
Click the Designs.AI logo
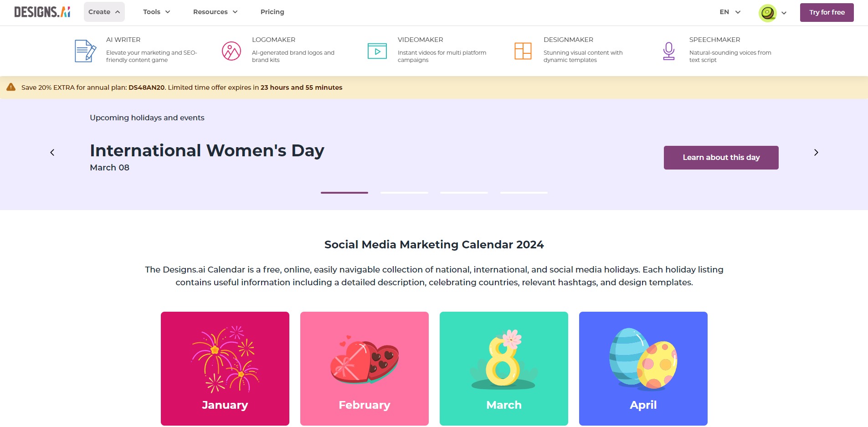coord(42,12)
